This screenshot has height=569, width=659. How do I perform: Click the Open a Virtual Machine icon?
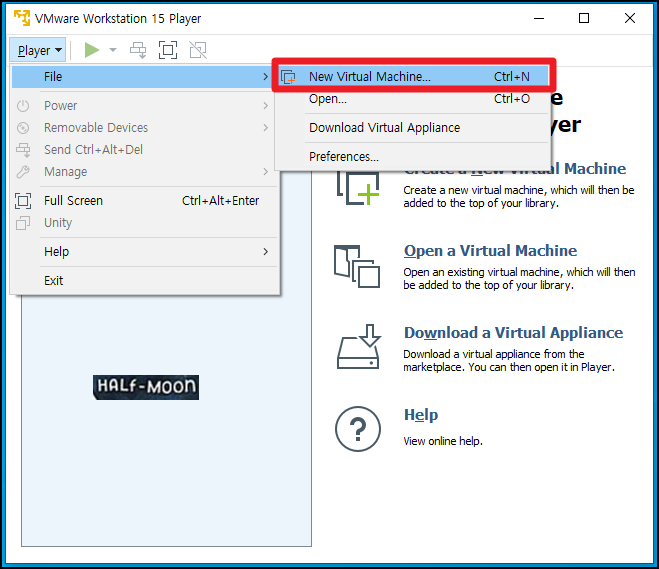pyautogui.click(x=357, y=266)
